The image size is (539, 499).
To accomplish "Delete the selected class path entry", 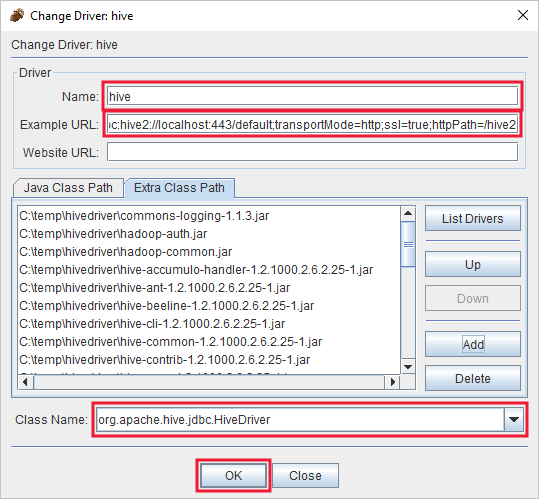I will click(473, 378).
